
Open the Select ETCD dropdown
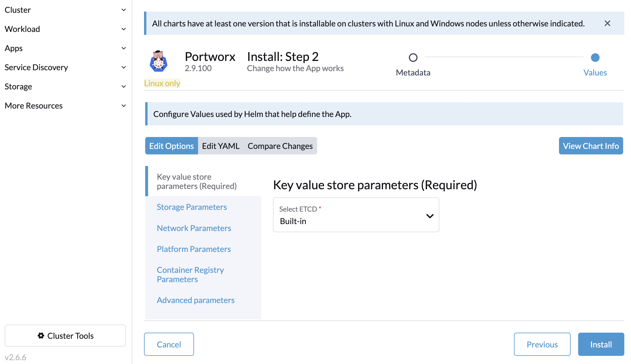click(x=356, y=215)
